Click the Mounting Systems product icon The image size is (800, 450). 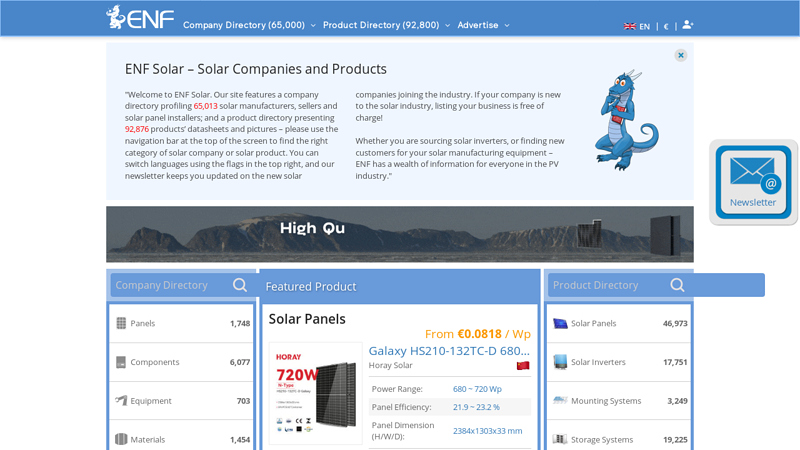coord(560,401)
